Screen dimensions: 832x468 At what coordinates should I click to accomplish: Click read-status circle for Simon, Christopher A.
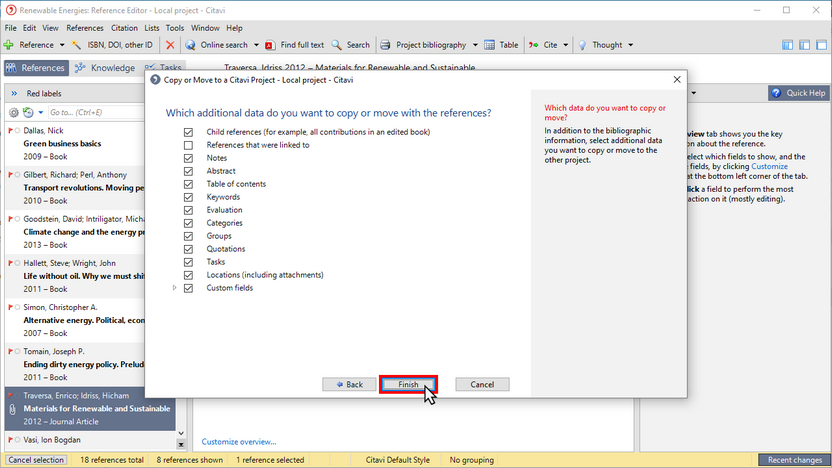[x=18, y=307]
